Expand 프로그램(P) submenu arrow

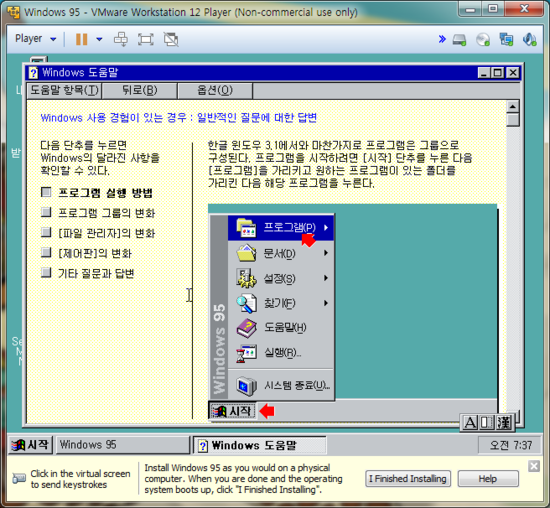pyautogui.click(x=326, y=227)
